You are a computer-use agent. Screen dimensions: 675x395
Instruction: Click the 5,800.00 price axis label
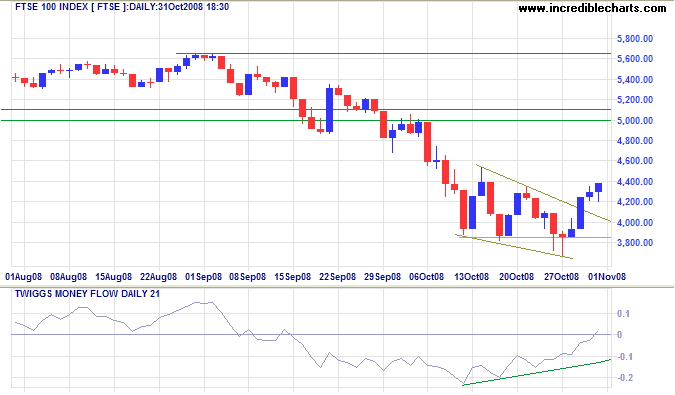point(635,39)
